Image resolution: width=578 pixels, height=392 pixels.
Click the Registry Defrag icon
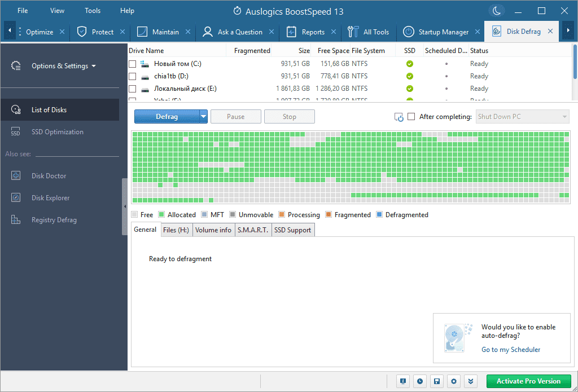[x=15, y=220]
